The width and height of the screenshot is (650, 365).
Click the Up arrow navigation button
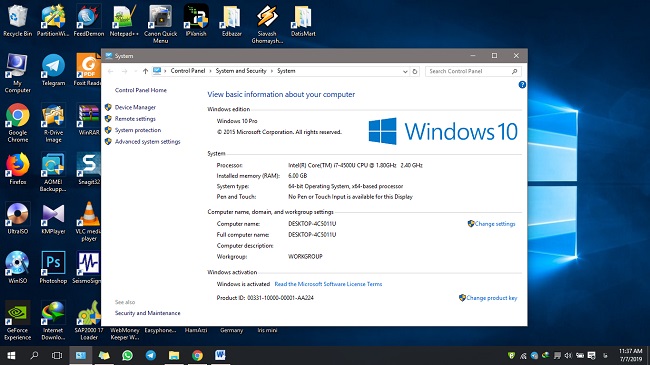click(x=145, y=71)
